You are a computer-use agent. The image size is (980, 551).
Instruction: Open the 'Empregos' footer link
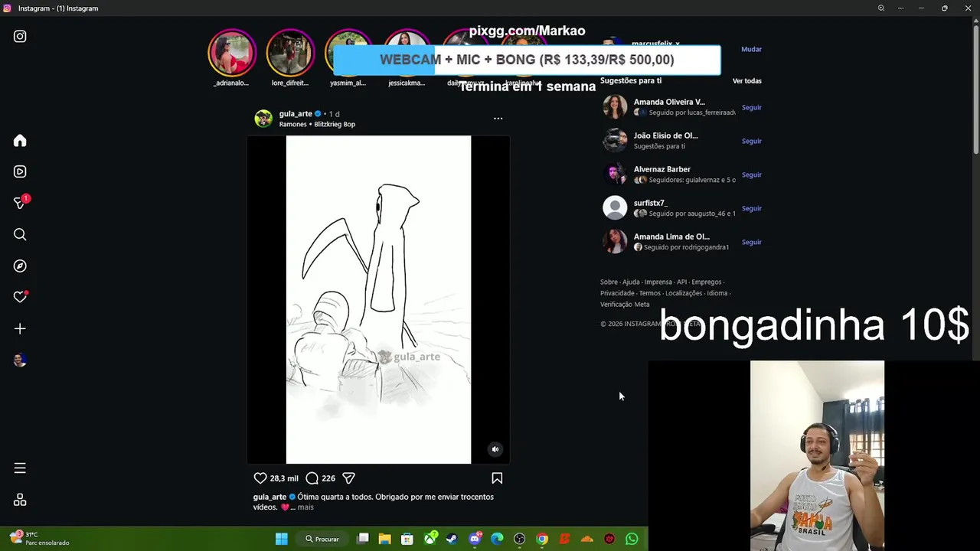[x=707, y=282]
